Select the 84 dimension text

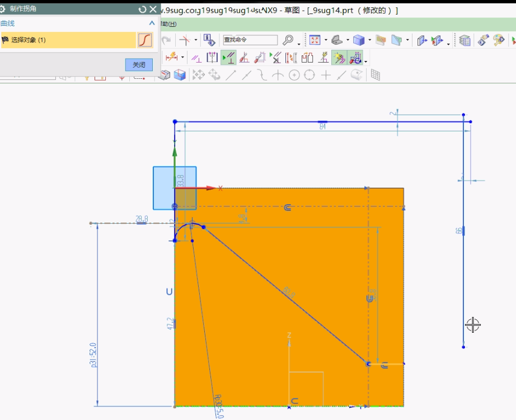pyautogui.click(x=323, y=126)
